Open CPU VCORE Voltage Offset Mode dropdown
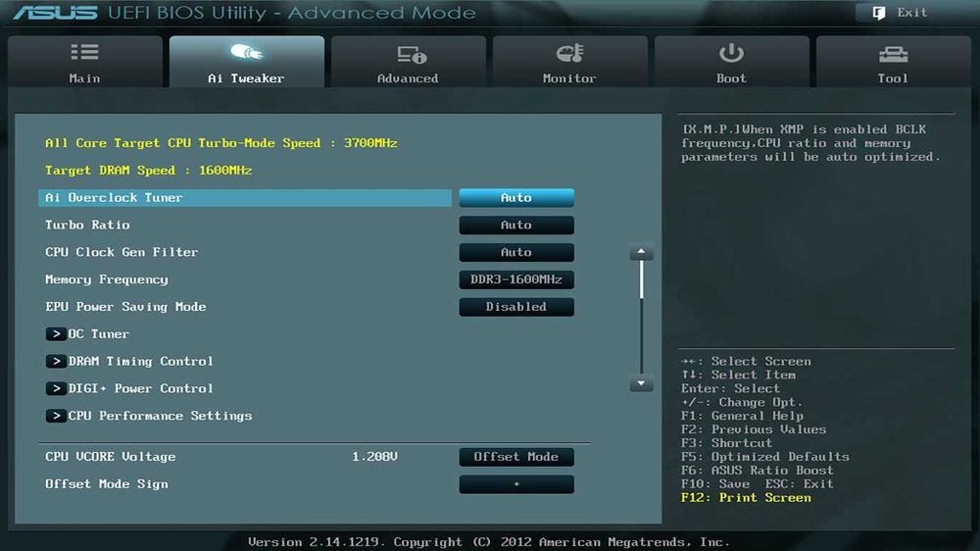This screenshot has height=551, width=980. click(516, 457)
